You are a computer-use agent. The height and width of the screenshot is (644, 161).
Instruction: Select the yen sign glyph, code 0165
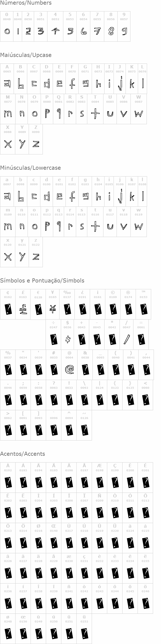pyautogui.click(x=53, y=305)
